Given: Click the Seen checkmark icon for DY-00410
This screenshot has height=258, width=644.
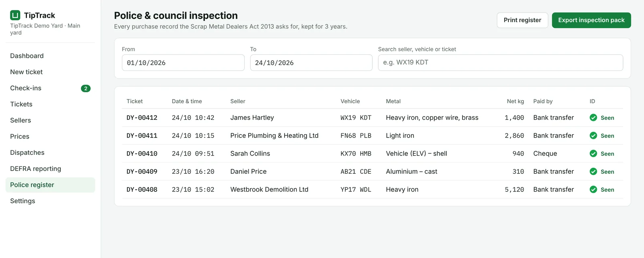Looking at the screenshot, I should click(593, 154).
